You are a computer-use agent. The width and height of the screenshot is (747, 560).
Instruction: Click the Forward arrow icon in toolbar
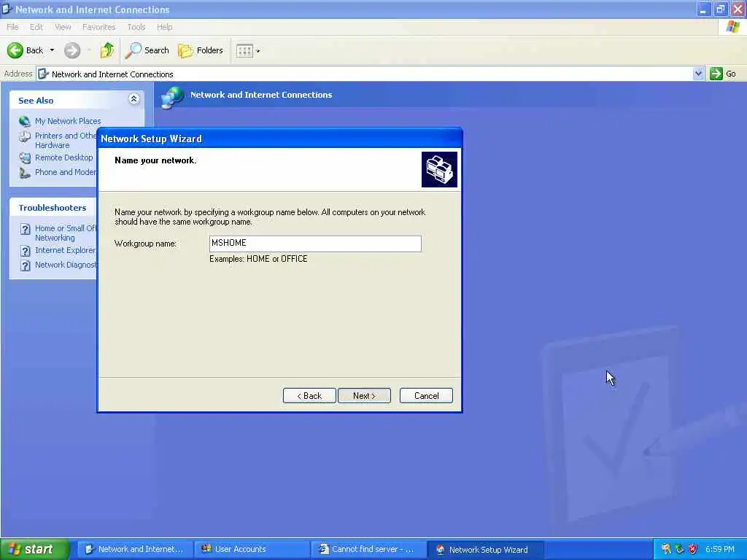72,50
